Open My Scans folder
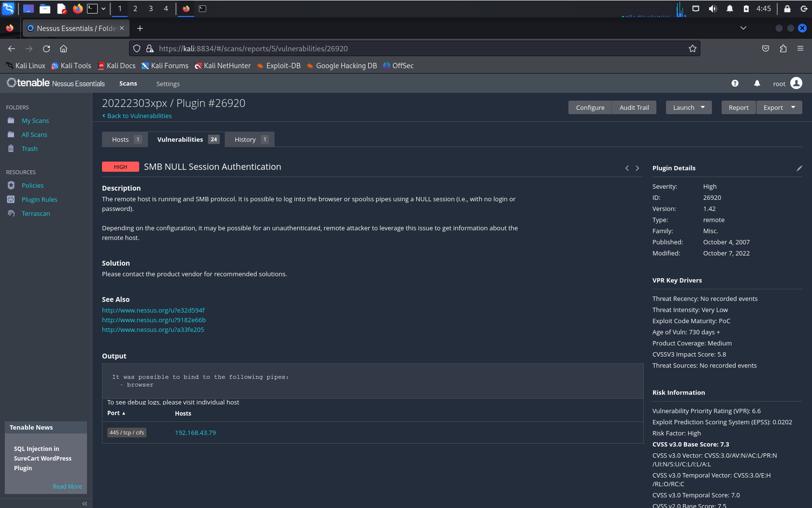 (x=35, y=120)
